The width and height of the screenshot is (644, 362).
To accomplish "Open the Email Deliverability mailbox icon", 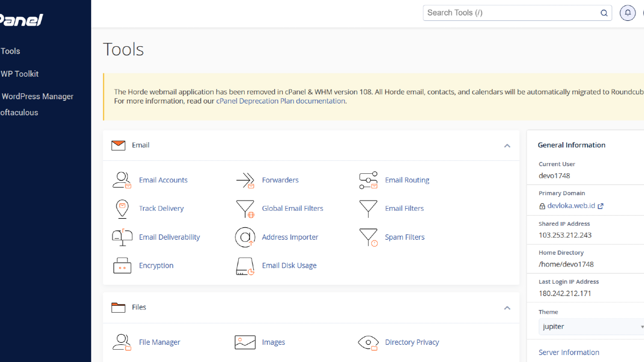I will coord(122,237).
